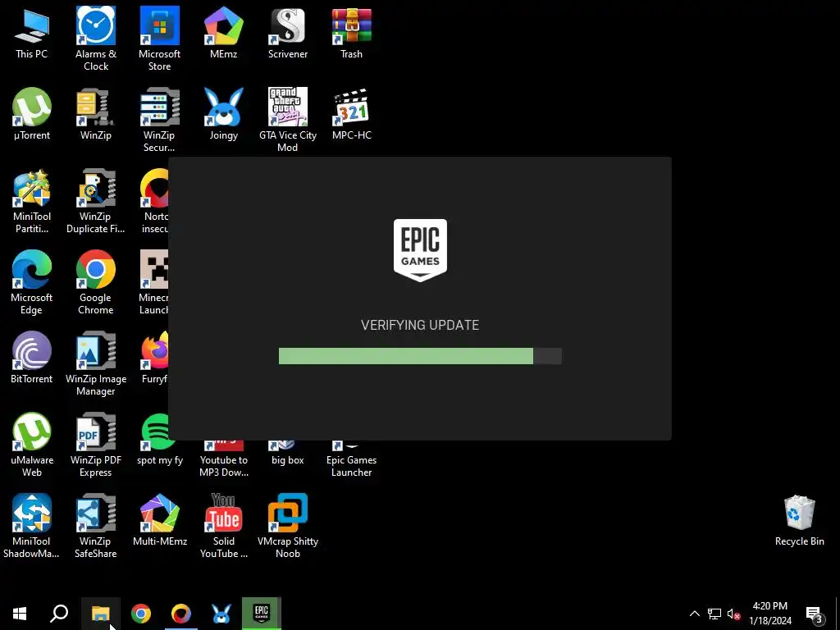840x630 pixels.
Task: Select Epic Games Launcher desktop shortcut
Action: click(x=351, y=459)
